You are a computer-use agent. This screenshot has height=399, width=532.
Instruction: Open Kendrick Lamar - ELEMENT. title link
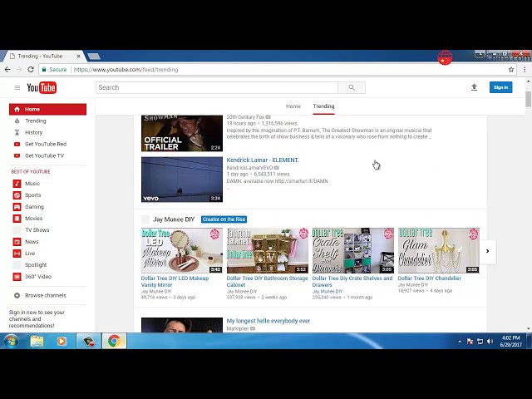click(263, 160)
